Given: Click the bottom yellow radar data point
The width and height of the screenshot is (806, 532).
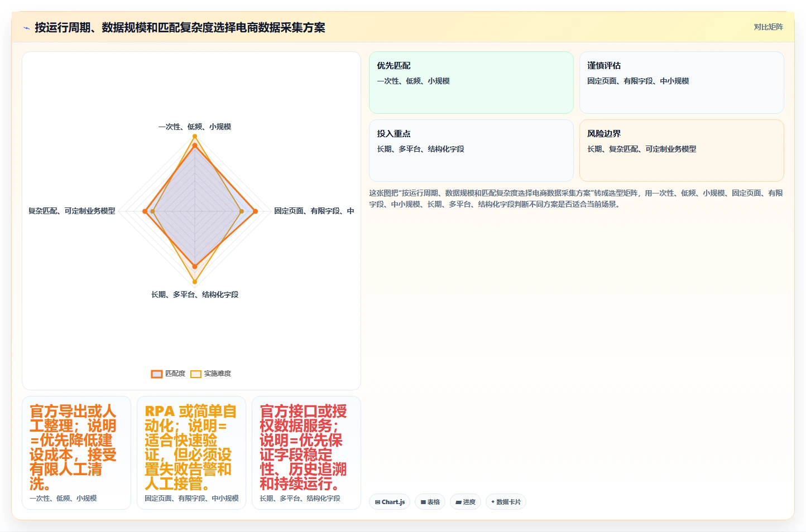Looking at the screenshot, I should pos(195,282).
